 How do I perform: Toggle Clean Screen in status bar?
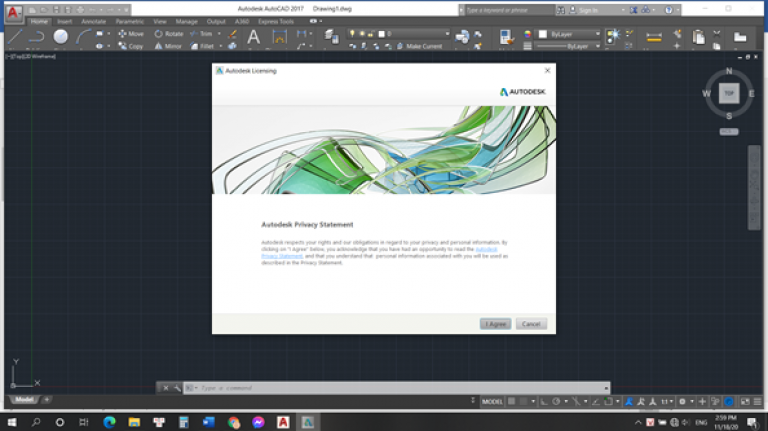pyautogui.click(x=745, y=402)
